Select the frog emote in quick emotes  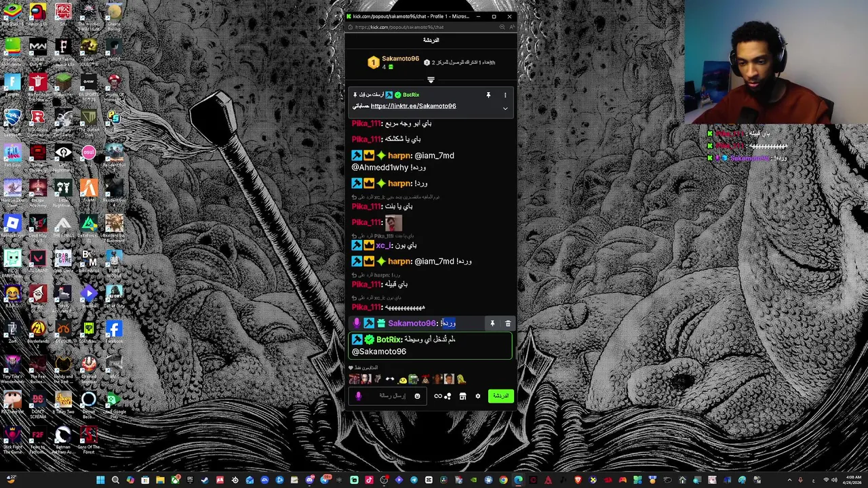412,380
